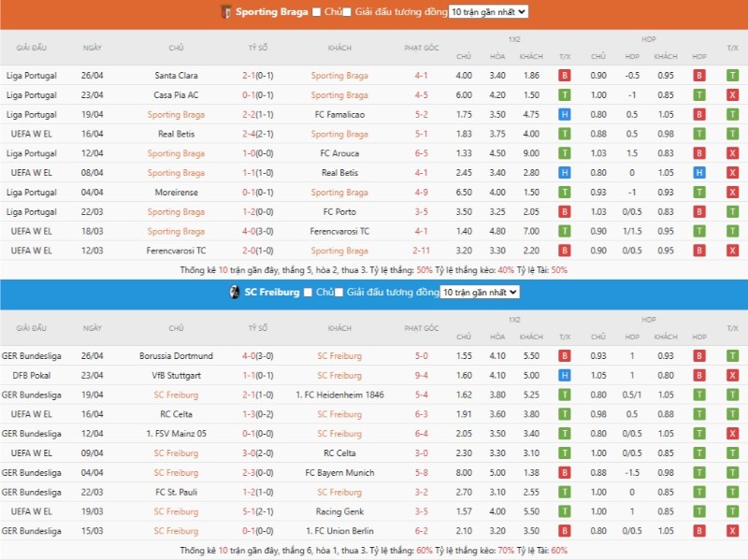Tick the Chủ checkbox in Sporting Braga header
Screen dimensions: 748x560
click(316, 12)
